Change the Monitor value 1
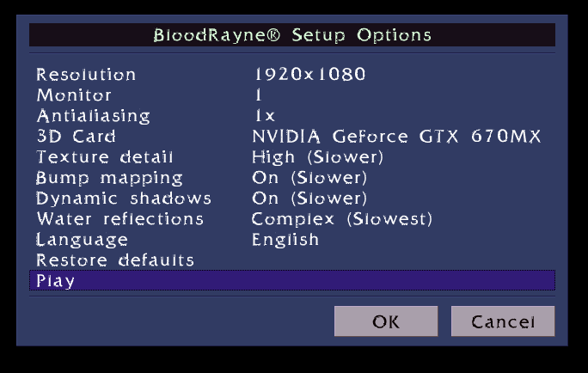This screenshot has width=588, height=373. pyautogui.click(x=258, y=95)
